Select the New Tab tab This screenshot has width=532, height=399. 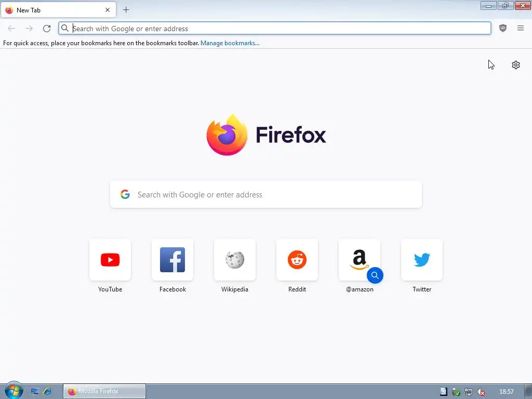pos(58,10)
